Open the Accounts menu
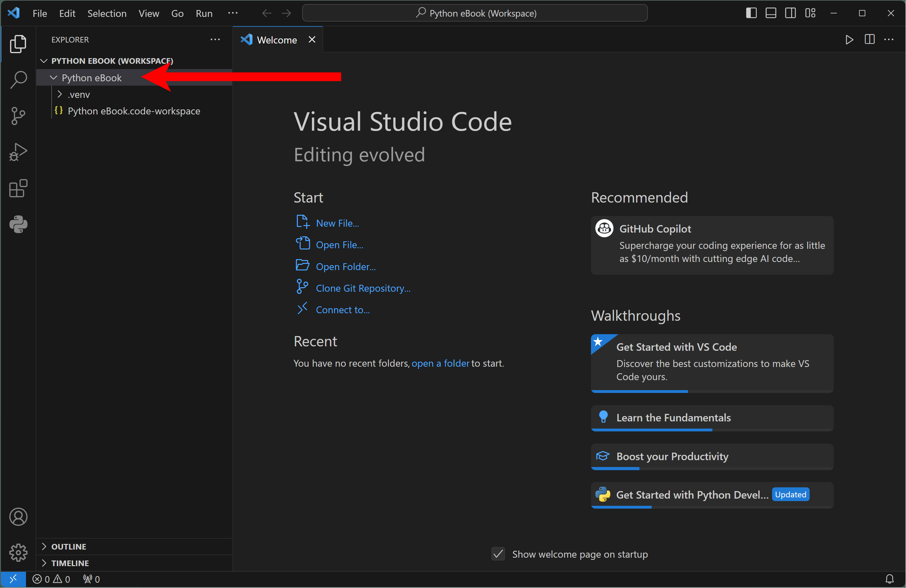Image resolution: width=906 pixels, height=588 pixels. point(18,517)
